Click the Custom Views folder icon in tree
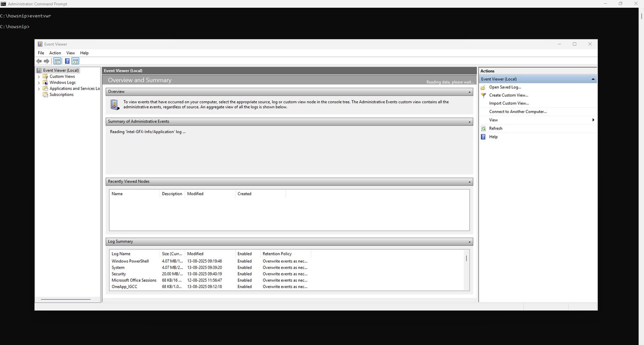Screen dimensions: 644x345 (45, 76)
